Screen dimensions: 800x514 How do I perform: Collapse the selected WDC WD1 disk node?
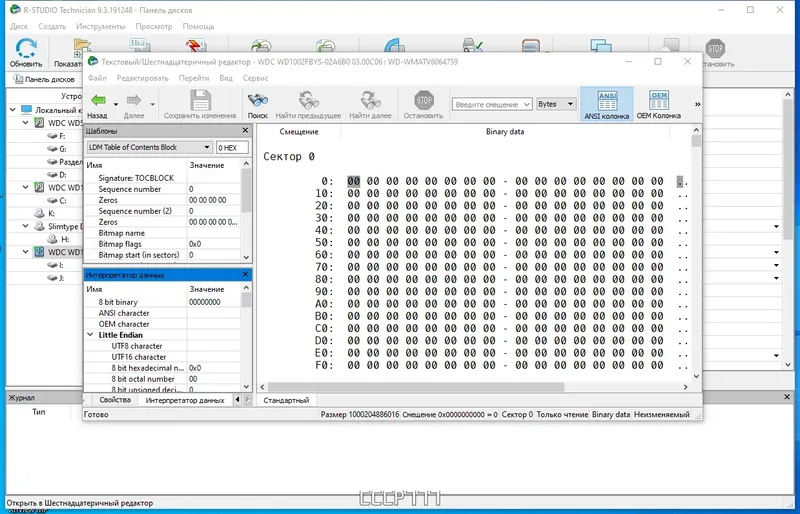(26, 252)
